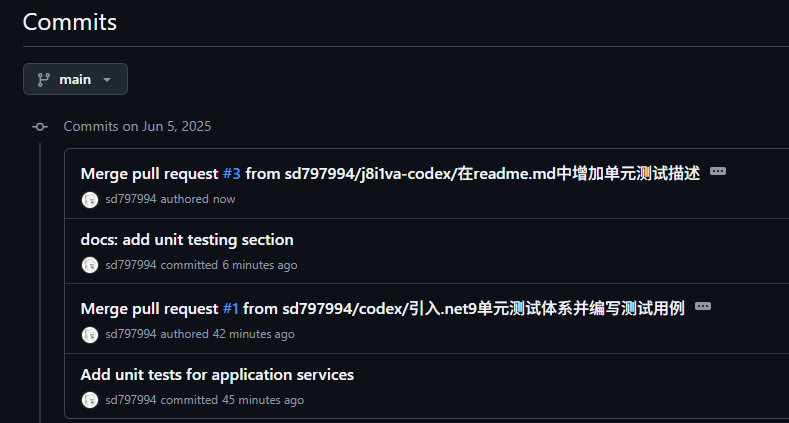The width and height of the screenshot is (789, 423).
Task: Click the avatar on the unit tests commit
Action: click(90, 400)
